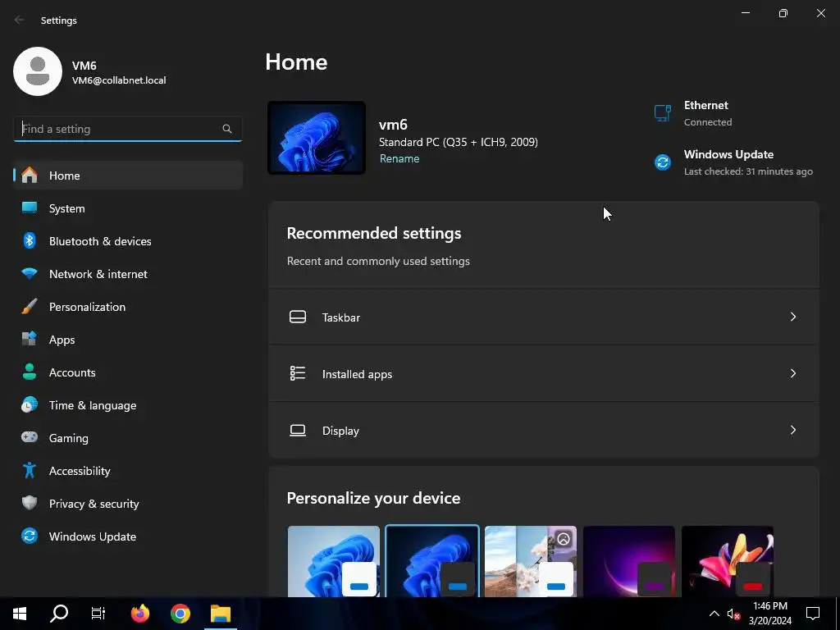This screenshot has height=630, width=840.
Task: Click the Home house icon in sidebar
Action: tap(30, 176)
